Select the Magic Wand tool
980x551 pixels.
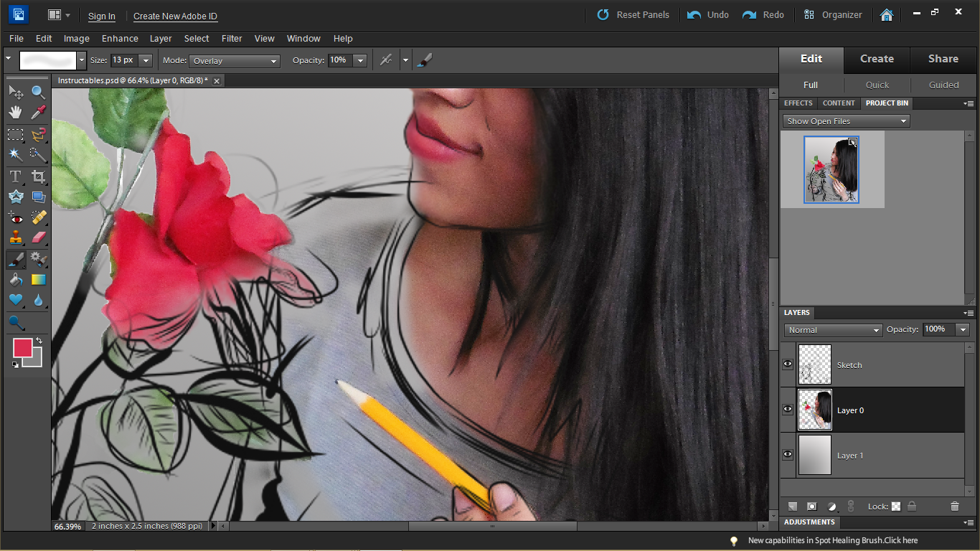[16, 154]
